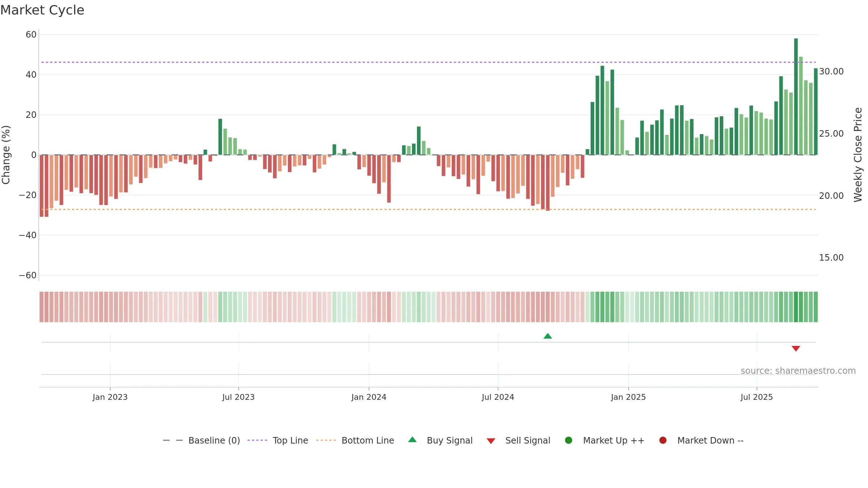The height and width of the screenshot is (488, 868).
Task: Click the green circle icon in legend
Action: (x=569, y=440)
